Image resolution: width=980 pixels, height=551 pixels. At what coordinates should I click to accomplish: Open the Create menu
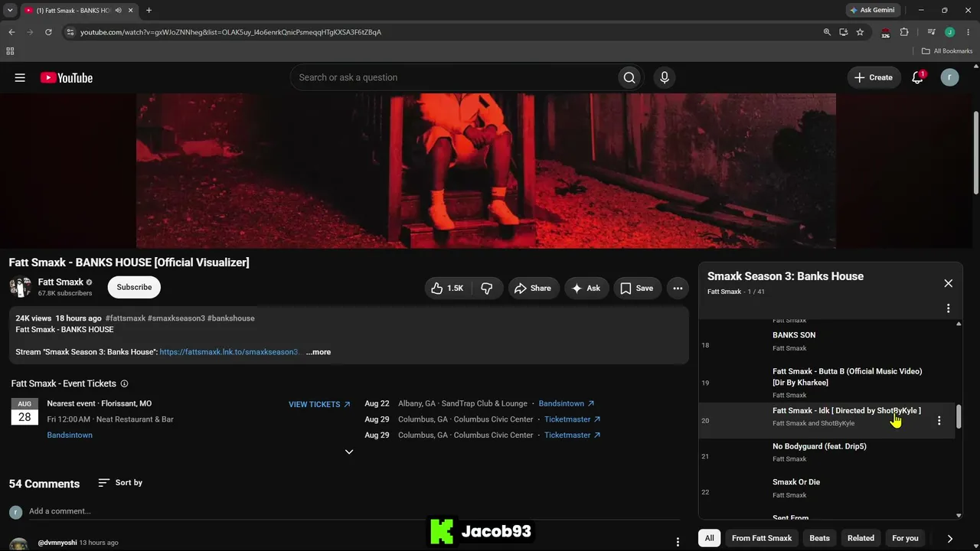[874, 77]
